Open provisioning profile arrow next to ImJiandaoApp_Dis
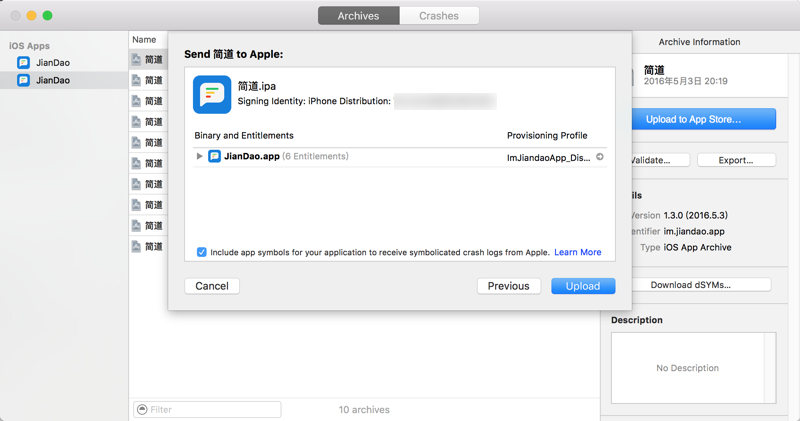 point(599,157)
